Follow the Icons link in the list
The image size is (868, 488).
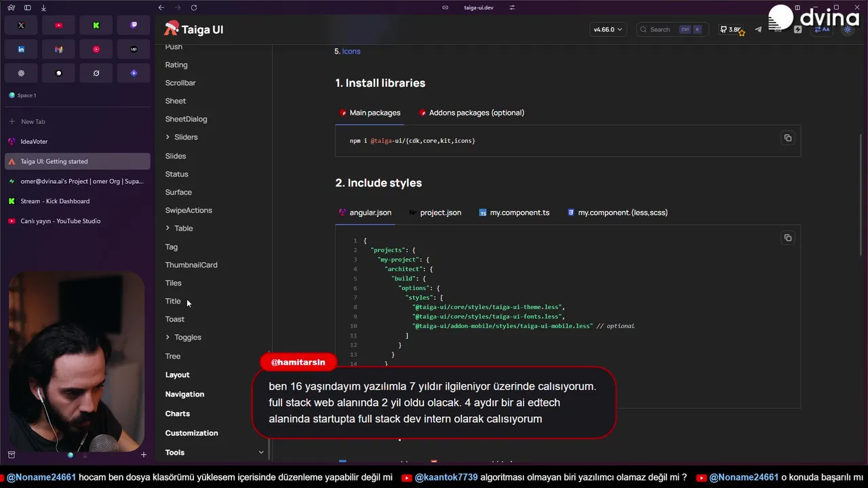click(x=351, y=52)
